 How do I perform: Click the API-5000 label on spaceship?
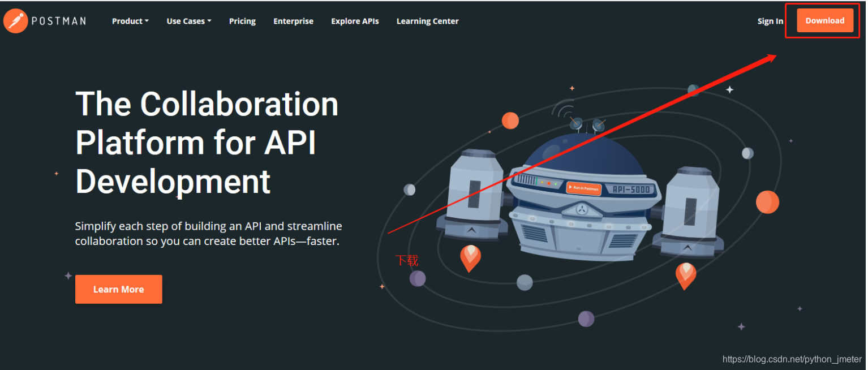(631, 190)
